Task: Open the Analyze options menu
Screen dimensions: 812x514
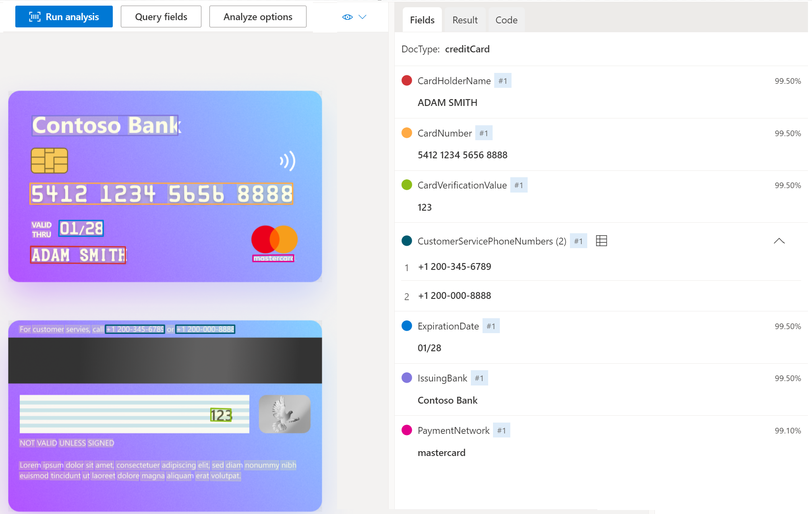Action: pos(258,16)
